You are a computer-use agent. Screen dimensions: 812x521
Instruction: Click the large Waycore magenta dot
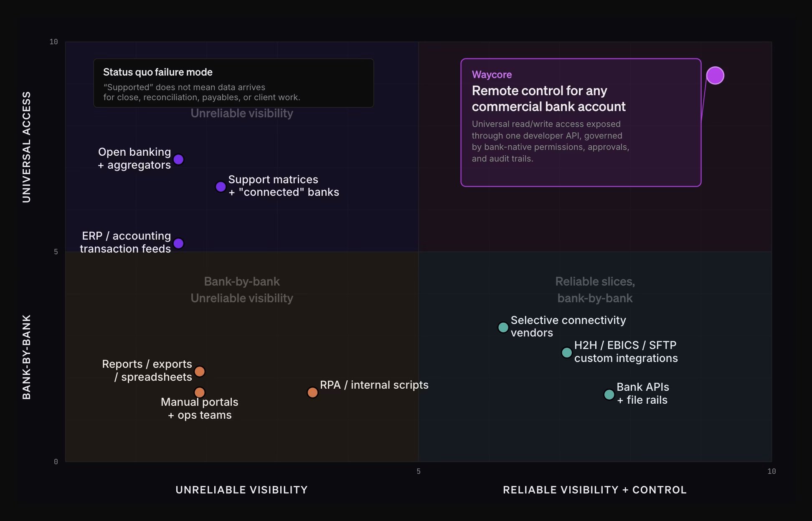click(715, 76)
